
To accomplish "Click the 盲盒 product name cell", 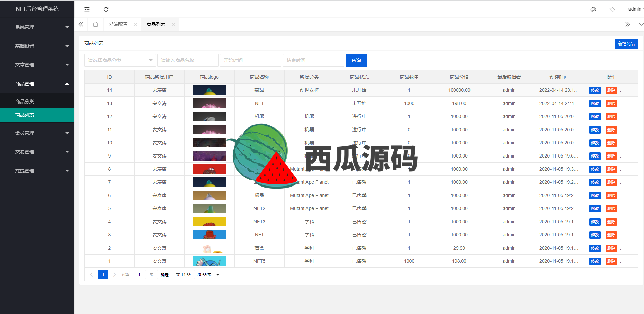I will (259, 248).
